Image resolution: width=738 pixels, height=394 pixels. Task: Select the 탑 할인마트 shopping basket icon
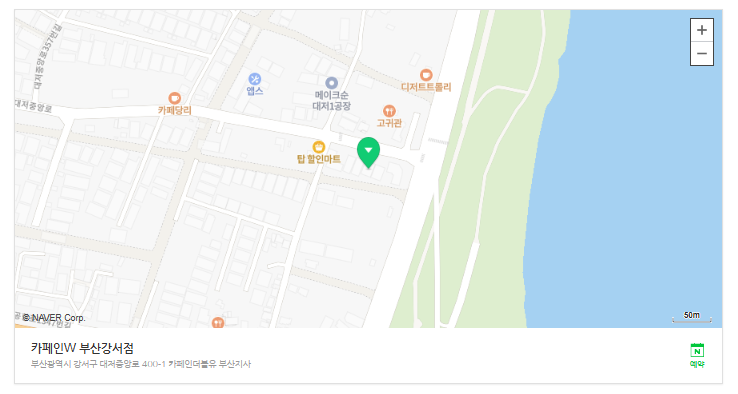[x=319, y=147]
